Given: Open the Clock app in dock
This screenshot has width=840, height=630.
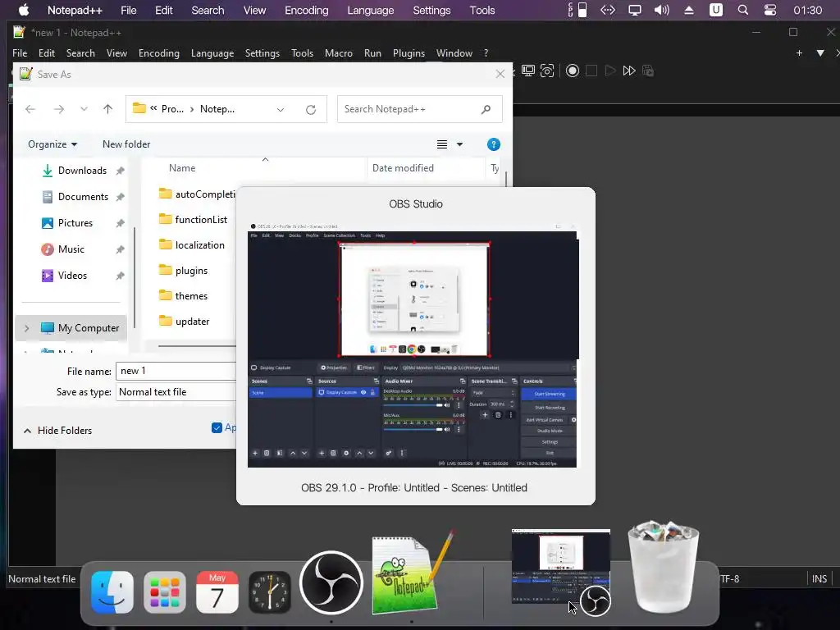Looking at the screenshot, I should point(269,592).
